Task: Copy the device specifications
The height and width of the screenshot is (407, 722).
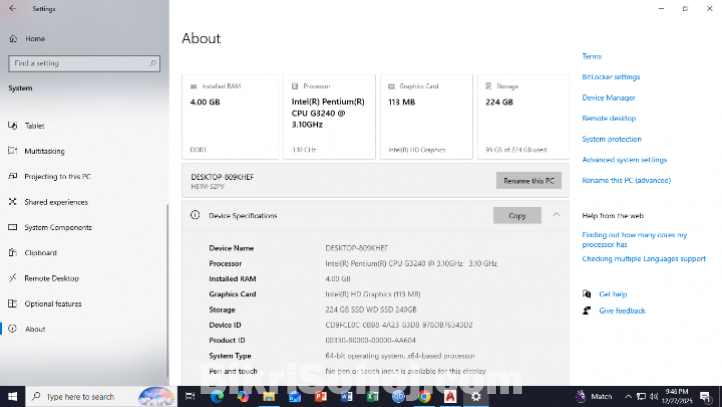Action: (517, 215)
